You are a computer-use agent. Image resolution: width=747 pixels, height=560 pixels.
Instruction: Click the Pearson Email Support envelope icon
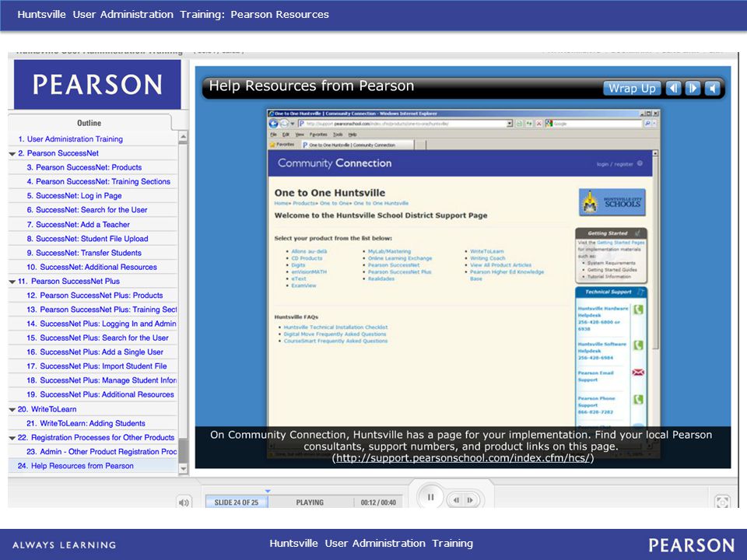[638, 373]
